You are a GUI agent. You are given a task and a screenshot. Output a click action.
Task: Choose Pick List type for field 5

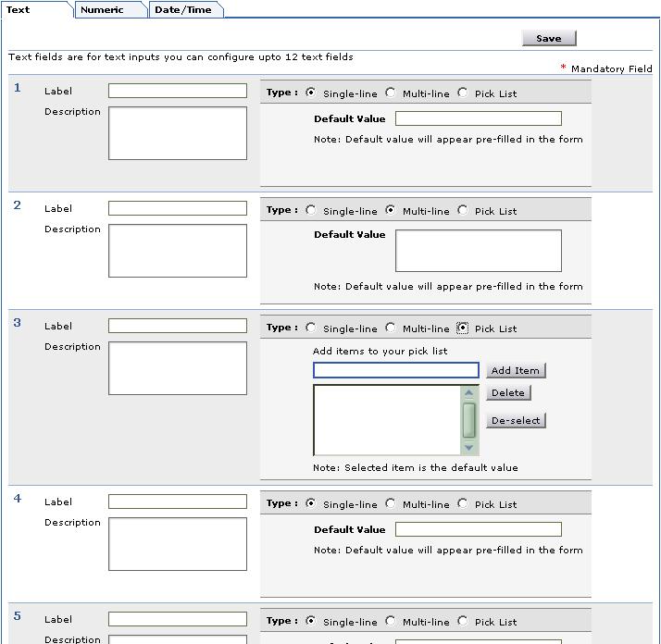click(x=463, y=621)
